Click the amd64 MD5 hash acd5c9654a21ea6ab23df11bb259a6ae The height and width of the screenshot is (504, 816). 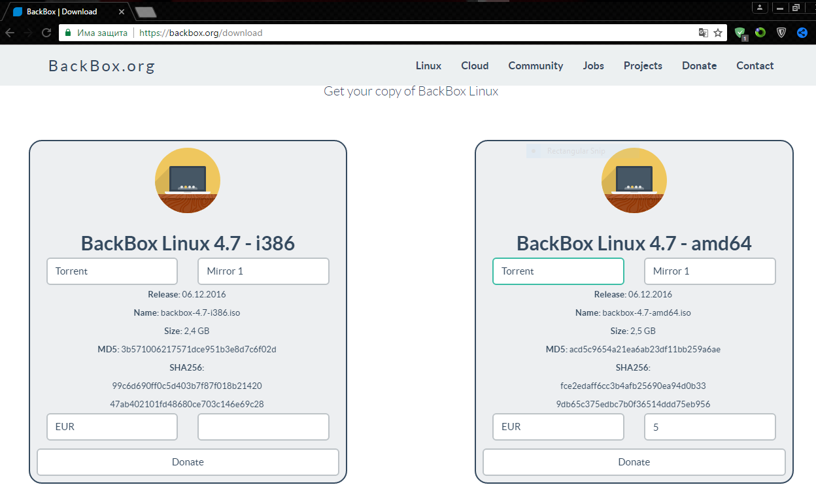645,350
